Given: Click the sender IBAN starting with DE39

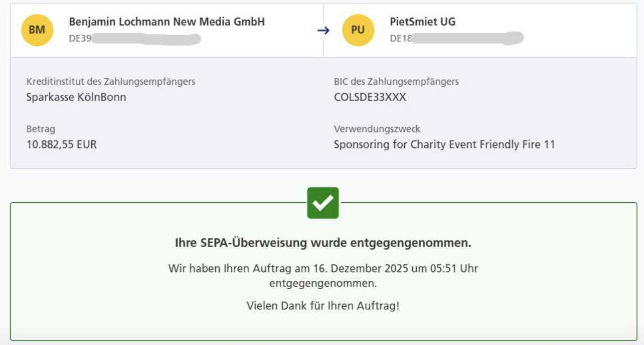Looking at the screenshot, I should 134,39.
